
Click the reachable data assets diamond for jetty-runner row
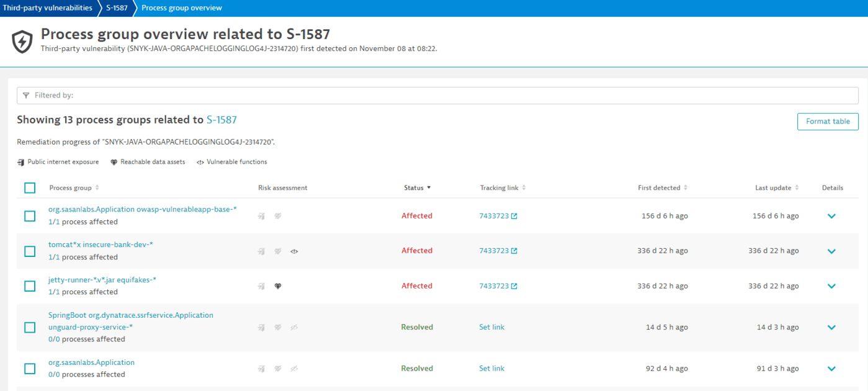click(277, 286)
